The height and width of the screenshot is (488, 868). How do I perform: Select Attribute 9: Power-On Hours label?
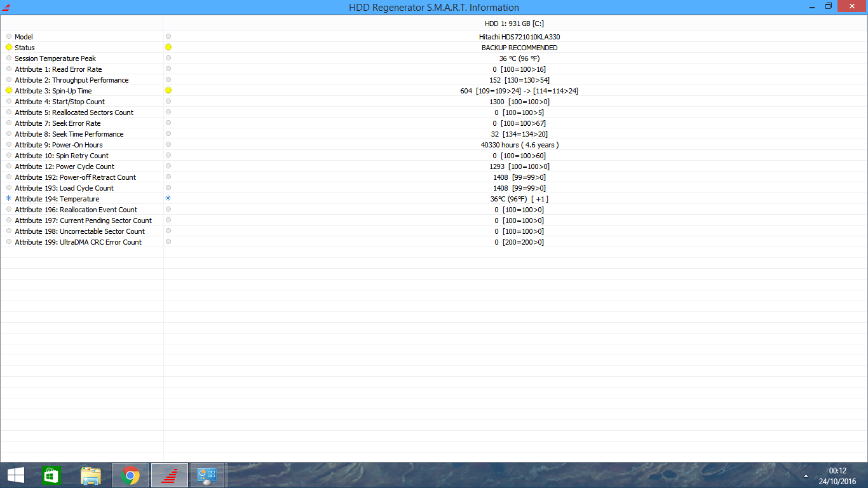pos(58,145)
